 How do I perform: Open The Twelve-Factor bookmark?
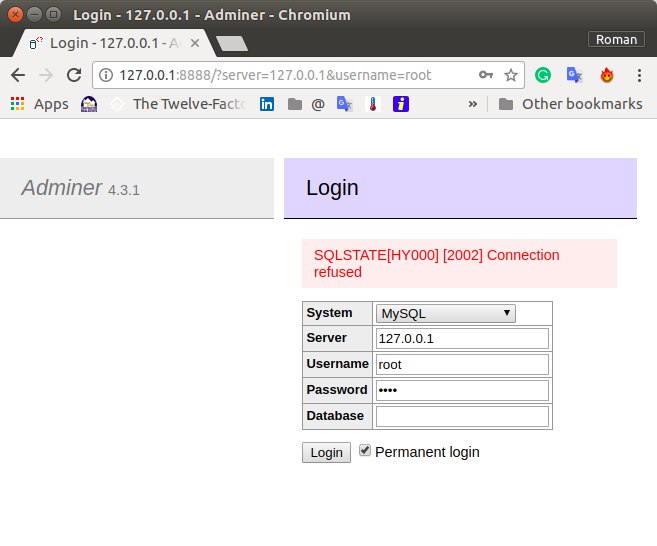(179, 104)
